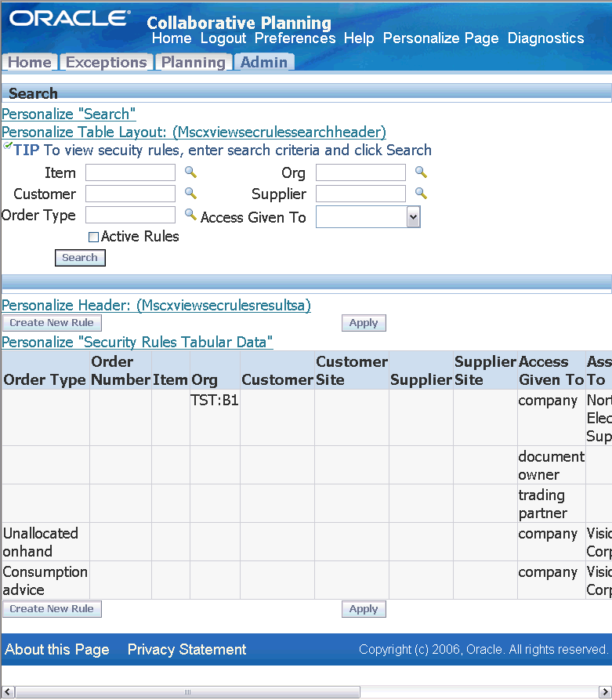
Task: Click the Oracle logo
Action: click(70, 18)
